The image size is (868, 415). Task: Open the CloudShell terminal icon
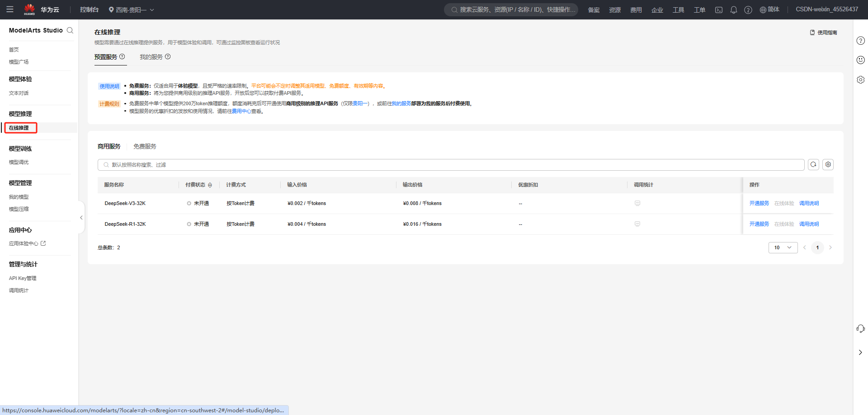pyautogui.click(x=719, y=10)
